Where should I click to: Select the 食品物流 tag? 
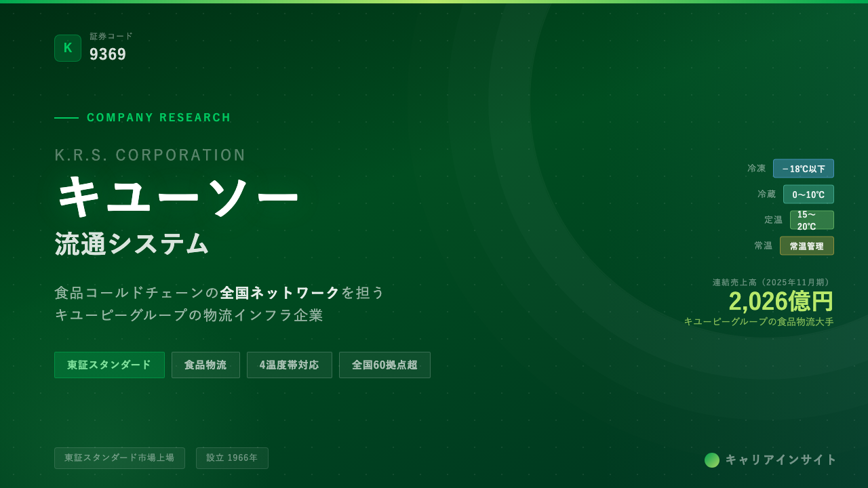(205, 365)
